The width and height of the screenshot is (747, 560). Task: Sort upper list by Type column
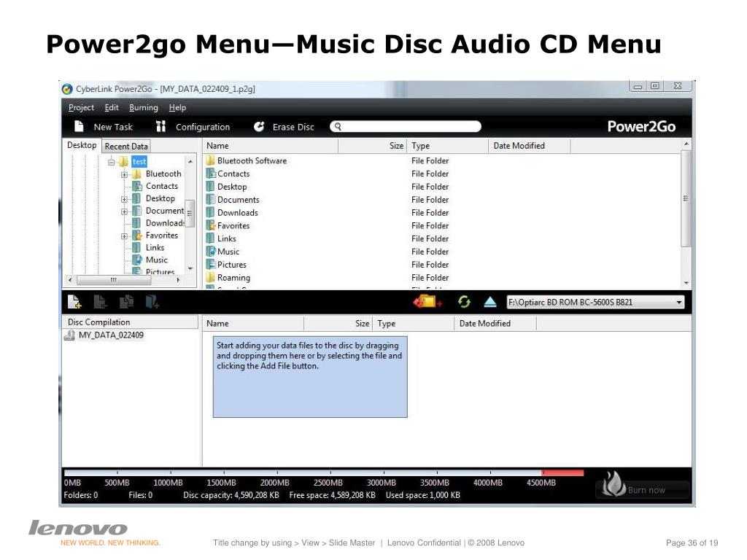tap(447, 146)
